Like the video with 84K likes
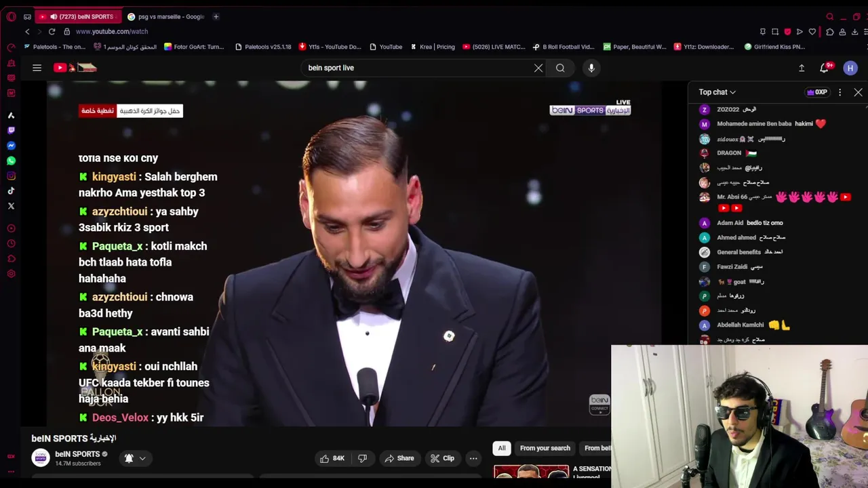The width and height of the screenshot is (868, 488). [332, 458]
